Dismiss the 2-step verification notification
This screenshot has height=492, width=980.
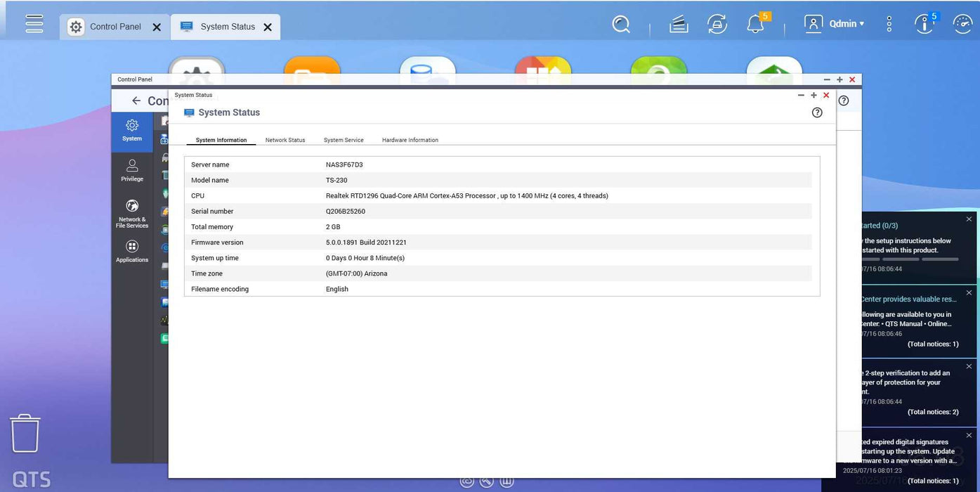click(969, 366)
